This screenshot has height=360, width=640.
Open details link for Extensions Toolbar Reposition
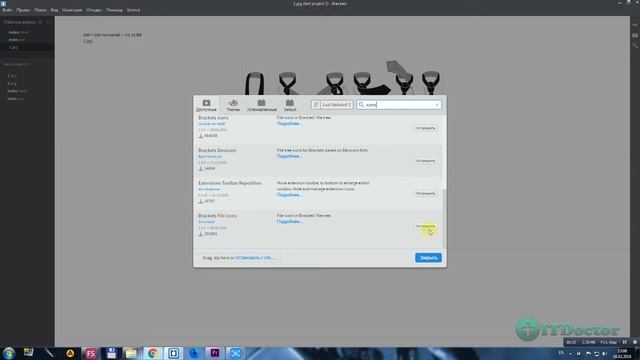pos(289,195)
